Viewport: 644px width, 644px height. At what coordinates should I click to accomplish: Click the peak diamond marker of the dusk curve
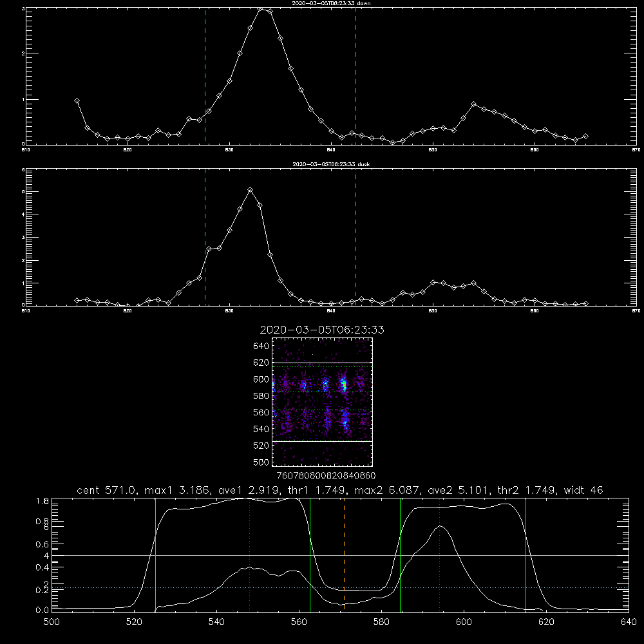[x=250, y=190]
